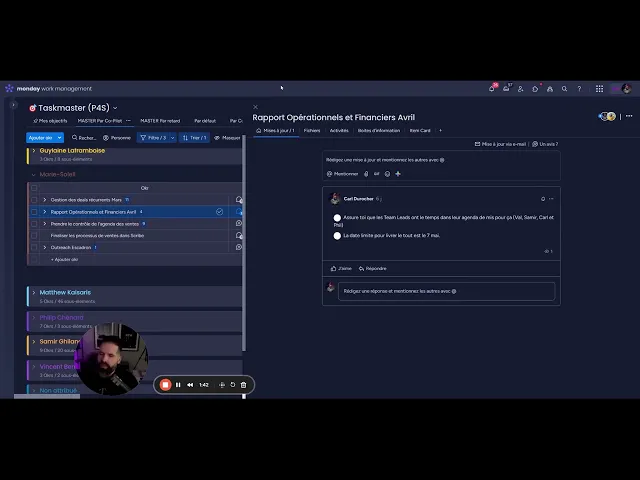Close the item panel with the X
The height and width of the screenshot is (480, 640).
(x=256, y=107)
